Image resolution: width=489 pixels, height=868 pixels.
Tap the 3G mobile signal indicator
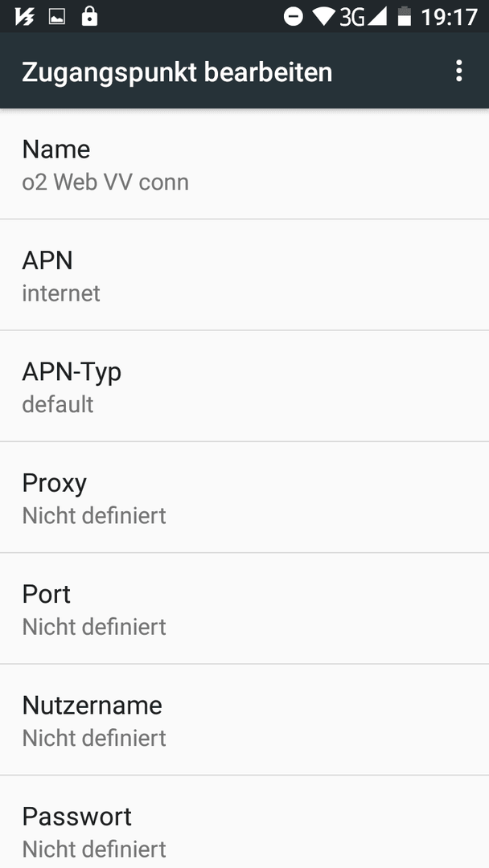363,17
